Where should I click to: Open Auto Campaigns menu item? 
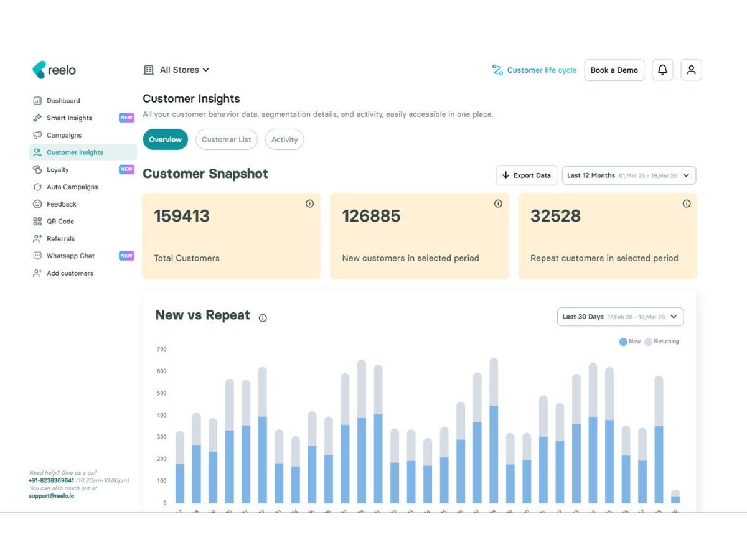[x=83, y=187]
